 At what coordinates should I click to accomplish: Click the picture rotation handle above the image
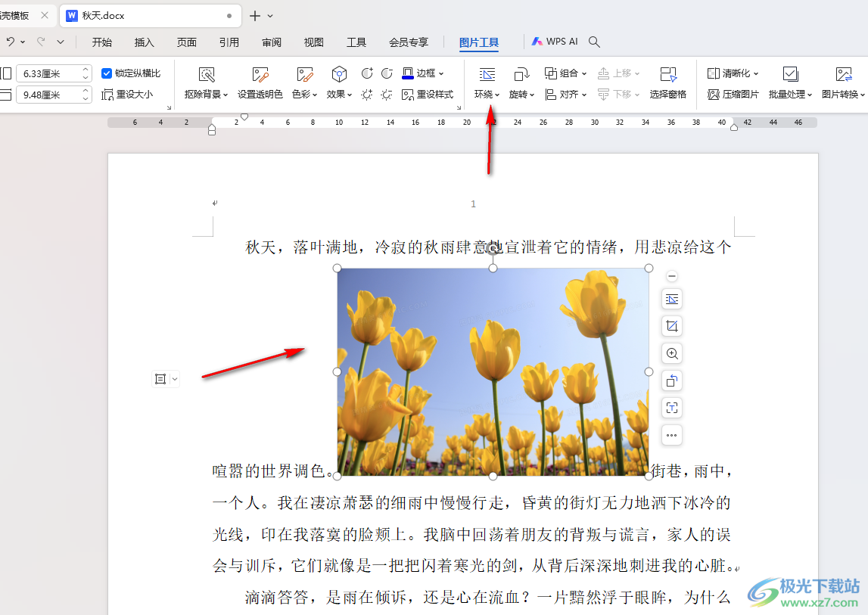pyautogui.click(x=493, y=249)
